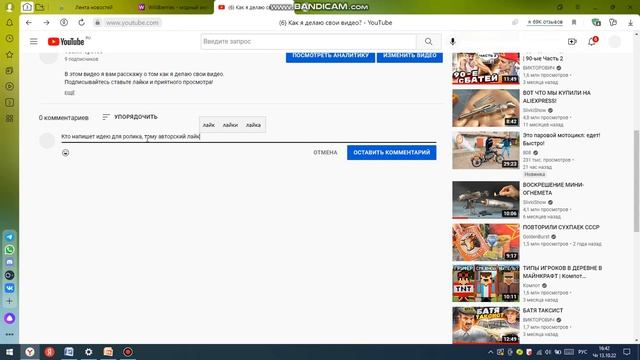The height and width of the screenshot is (360, 640).
Task: Open Bandicam recorder on the taskbar
Action: click(127, 352)
